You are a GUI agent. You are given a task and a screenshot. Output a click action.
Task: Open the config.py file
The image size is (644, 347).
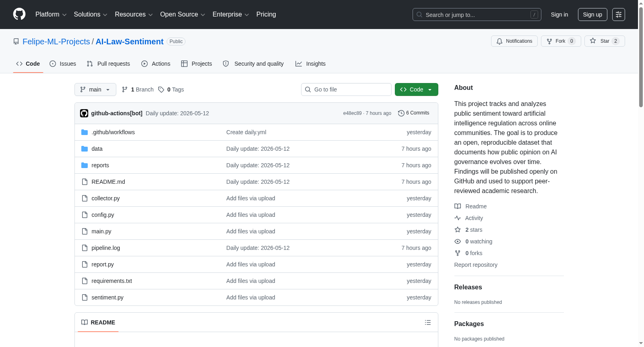tap(103, 215)
